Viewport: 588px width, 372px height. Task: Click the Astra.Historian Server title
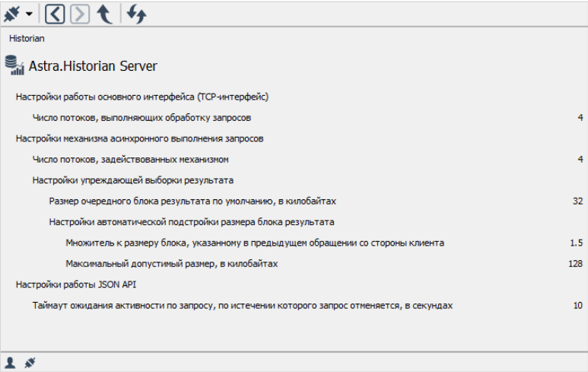[93, 66]
